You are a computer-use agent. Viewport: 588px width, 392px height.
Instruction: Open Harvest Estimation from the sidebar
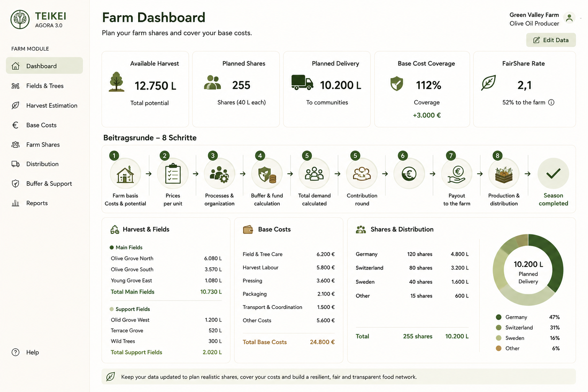point(44,105)
